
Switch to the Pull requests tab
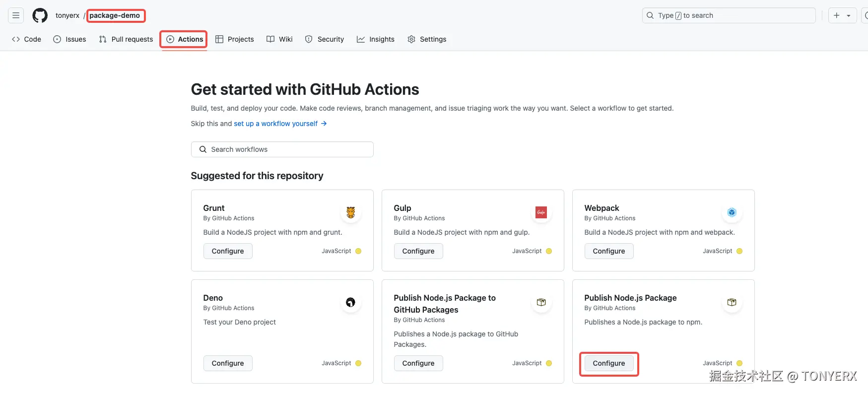[126, 39]
